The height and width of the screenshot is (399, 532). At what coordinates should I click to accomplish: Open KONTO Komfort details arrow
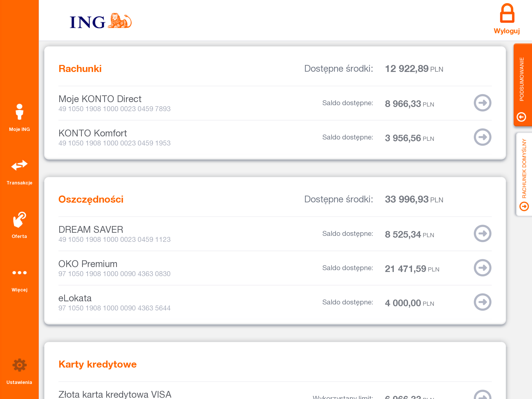tap(482, 137)
